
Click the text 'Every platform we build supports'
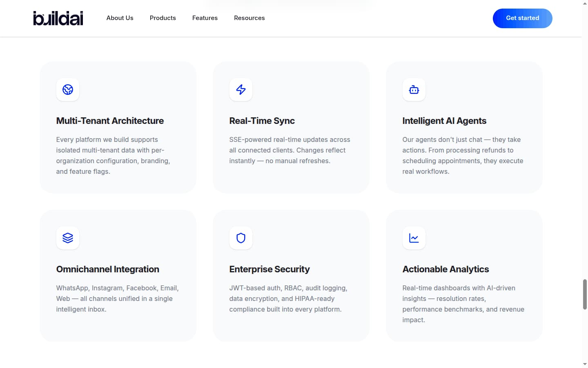point(107,139)
